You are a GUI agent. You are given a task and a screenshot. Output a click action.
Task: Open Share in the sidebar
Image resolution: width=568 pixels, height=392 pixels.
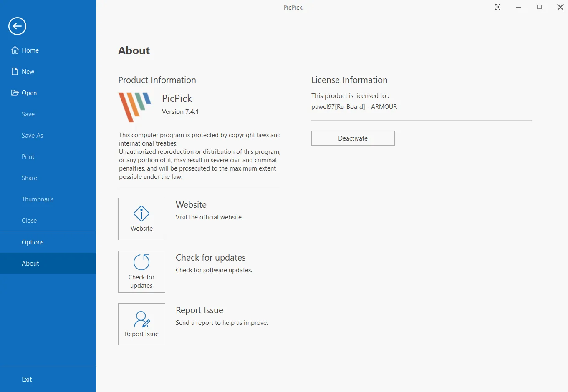[x=48, y=178]
